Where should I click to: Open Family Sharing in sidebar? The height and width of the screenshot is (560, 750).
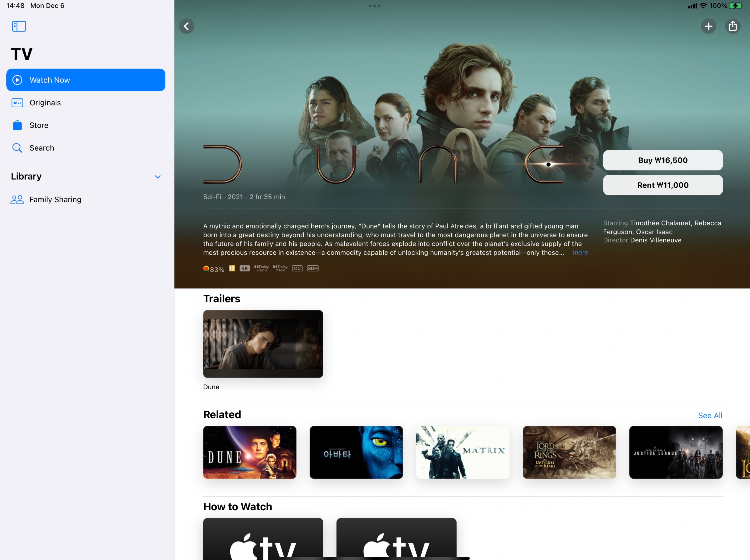[86, 200]
